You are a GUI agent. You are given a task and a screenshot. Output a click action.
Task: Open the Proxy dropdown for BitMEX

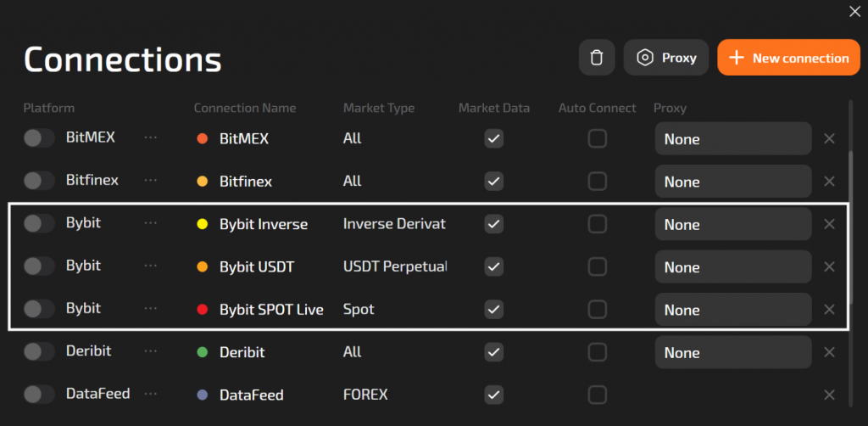[x=733, y=139]
